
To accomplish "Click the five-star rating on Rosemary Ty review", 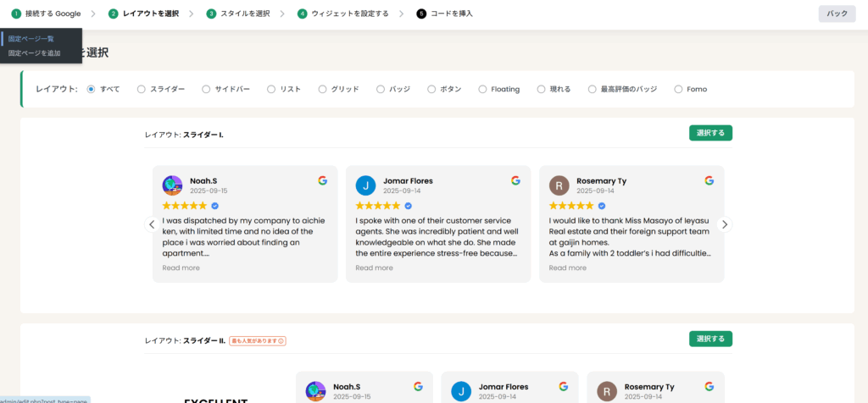I will coord(571,206).
